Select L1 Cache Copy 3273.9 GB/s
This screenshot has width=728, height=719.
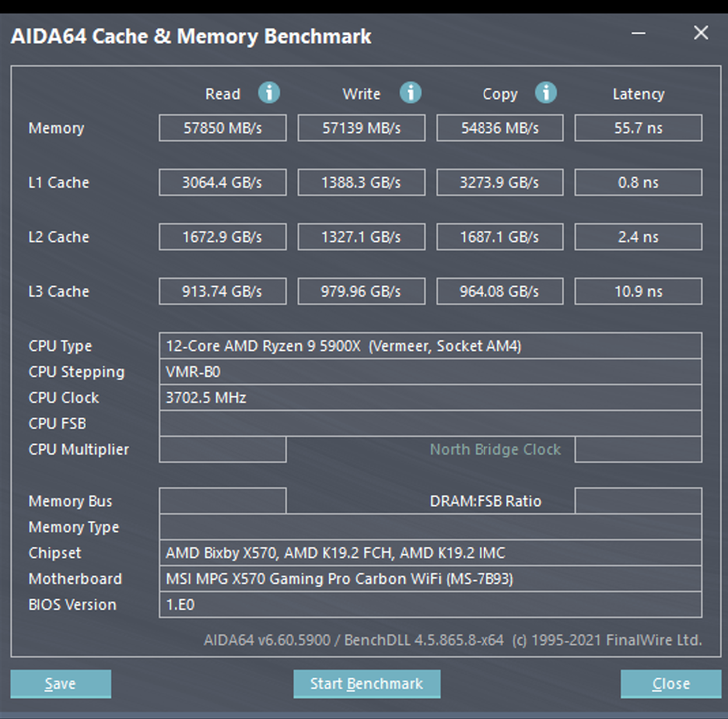[x=499, y=182]
